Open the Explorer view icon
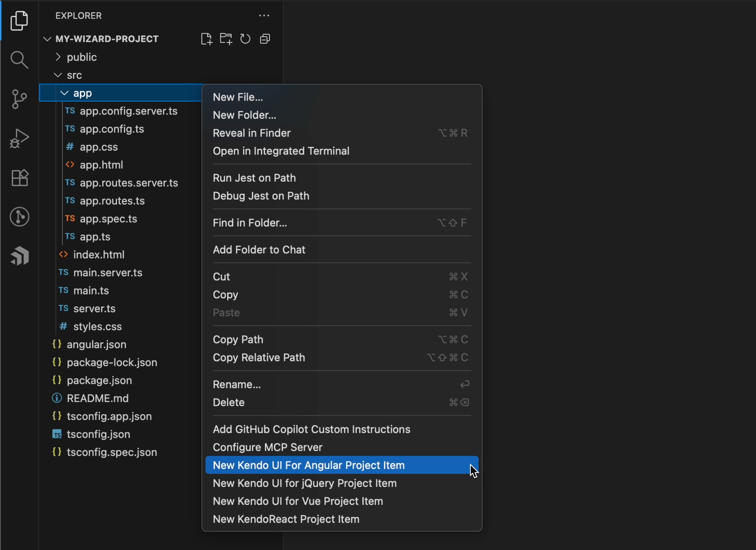 [x=19, y=21]
